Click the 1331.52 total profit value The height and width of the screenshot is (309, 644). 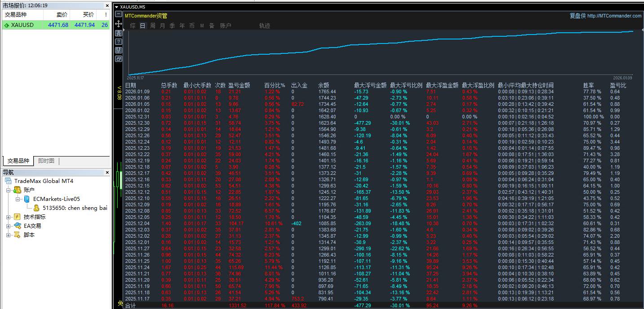click(x=238, y=305)
